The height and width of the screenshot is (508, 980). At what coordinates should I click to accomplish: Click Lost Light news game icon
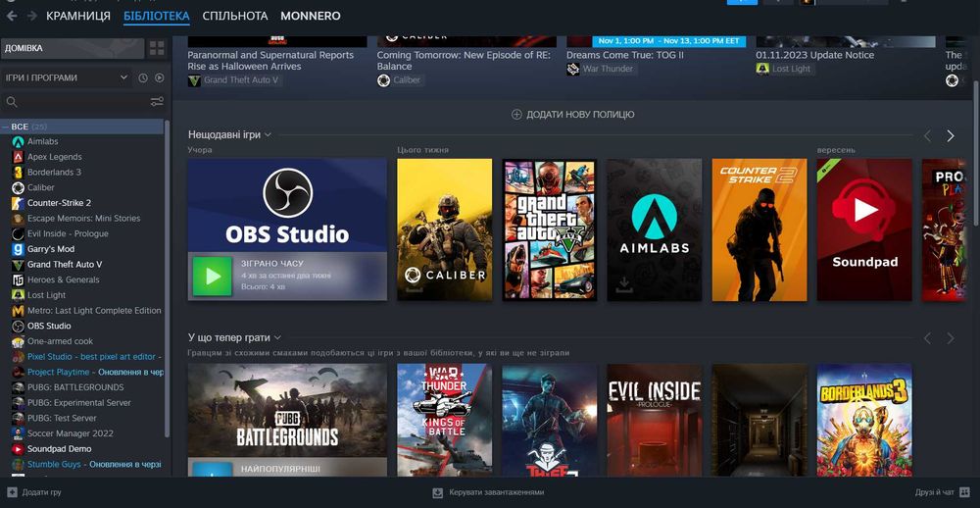click(762, 69)
